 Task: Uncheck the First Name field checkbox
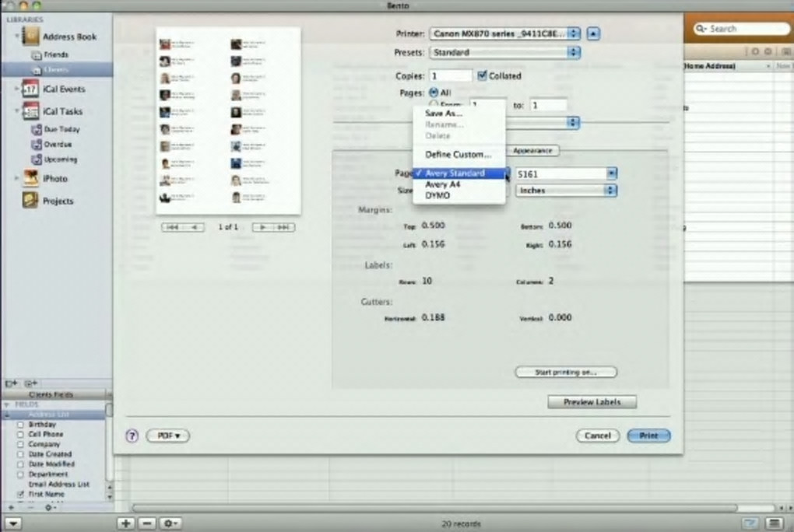(20, 494)
